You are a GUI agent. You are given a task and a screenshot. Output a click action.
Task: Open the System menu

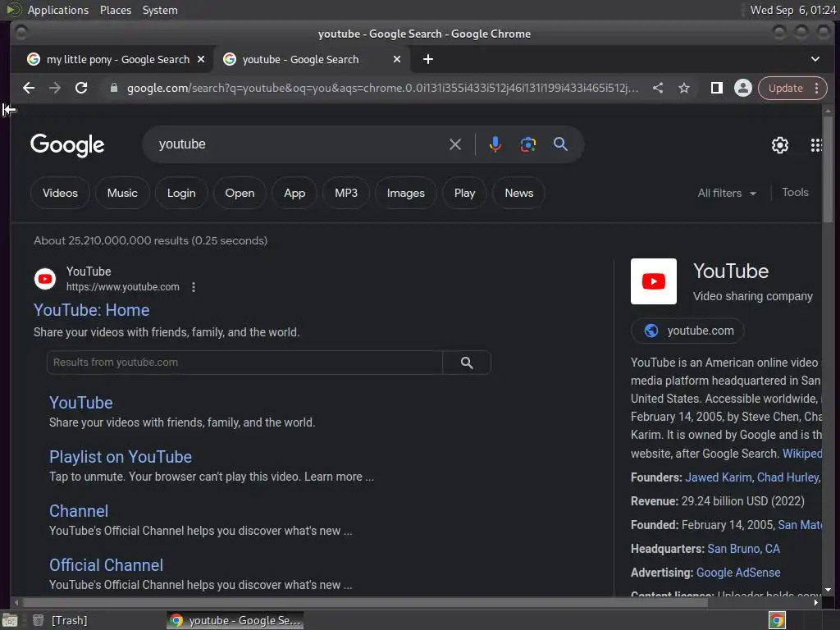pos(160,10)
